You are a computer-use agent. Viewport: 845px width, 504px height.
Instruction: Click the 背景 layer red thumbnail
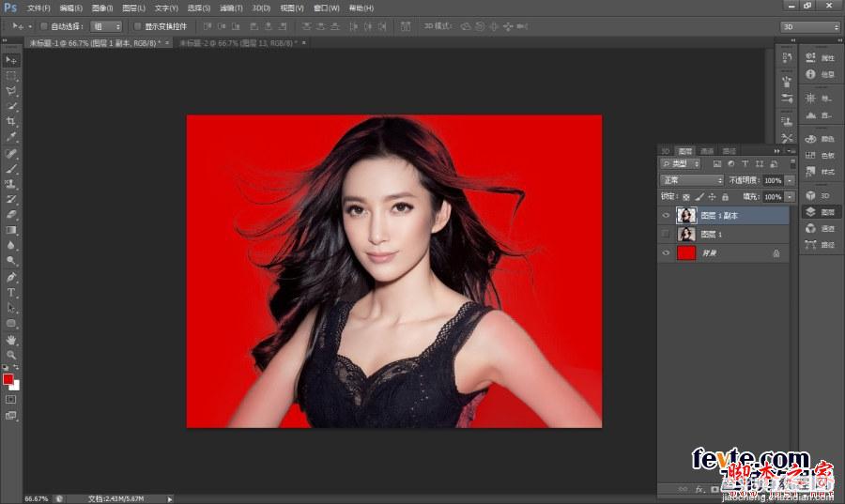(x=686, y=252)
